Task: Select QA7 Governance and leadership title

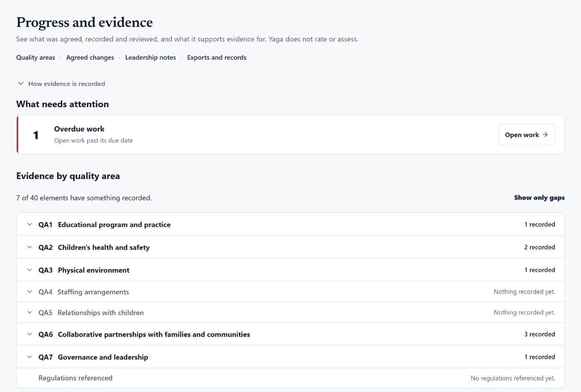Action: 103,357
